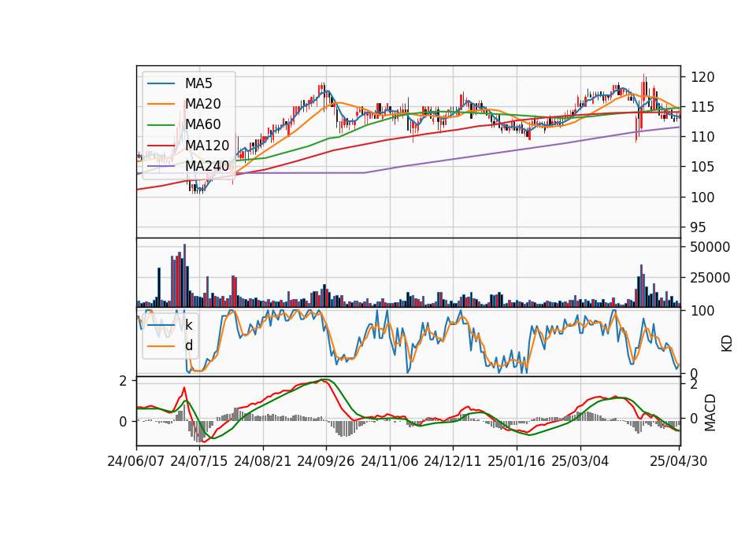This screenshot has width=756, height=543.
Task: Click the tallest volume bar in July 2024
Action: (x=184, y=275)
